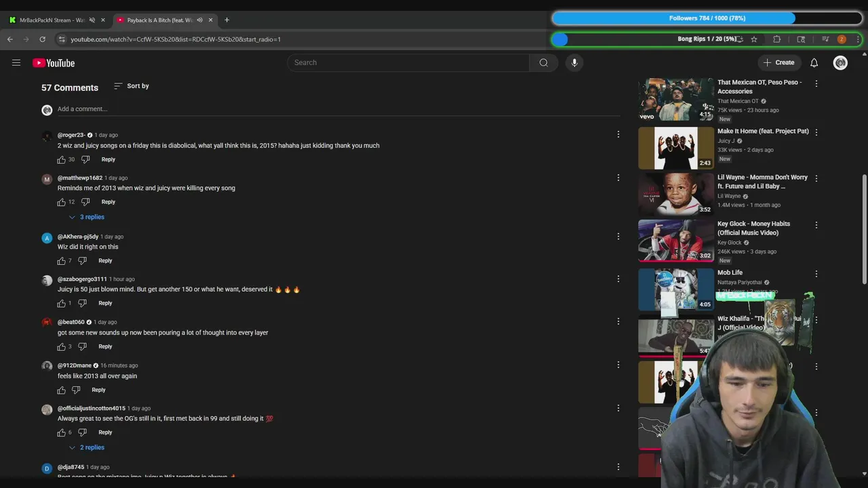This screenshot has height=488, width=868.
Task: Like the @szabogergo3111 comment
Action: [x=62, y=303]
